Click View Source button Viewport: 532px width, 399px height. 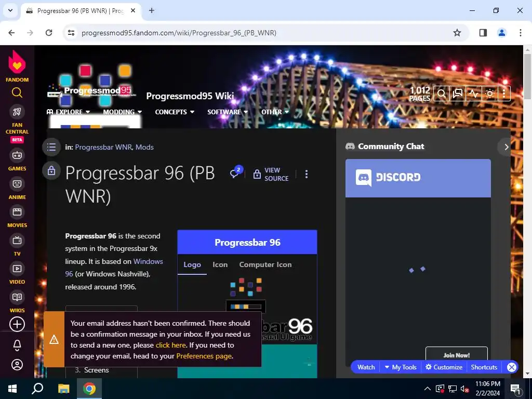coord(271,174)
